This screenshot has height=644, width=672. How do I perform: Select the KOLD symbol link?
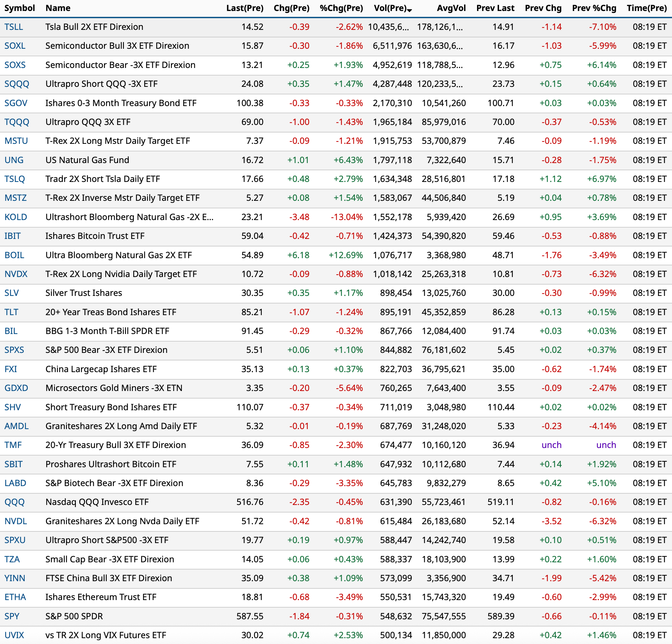coord(16,217)
